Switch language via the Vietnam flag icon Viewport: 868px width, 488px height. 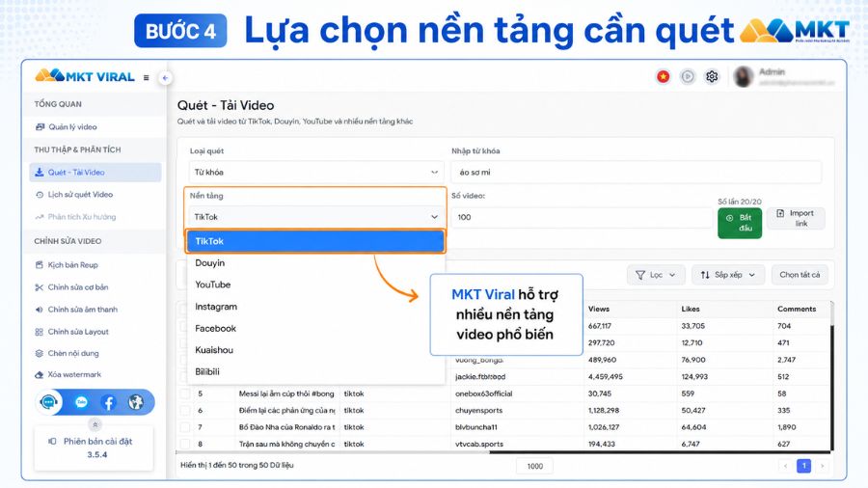tap(663, 76)
